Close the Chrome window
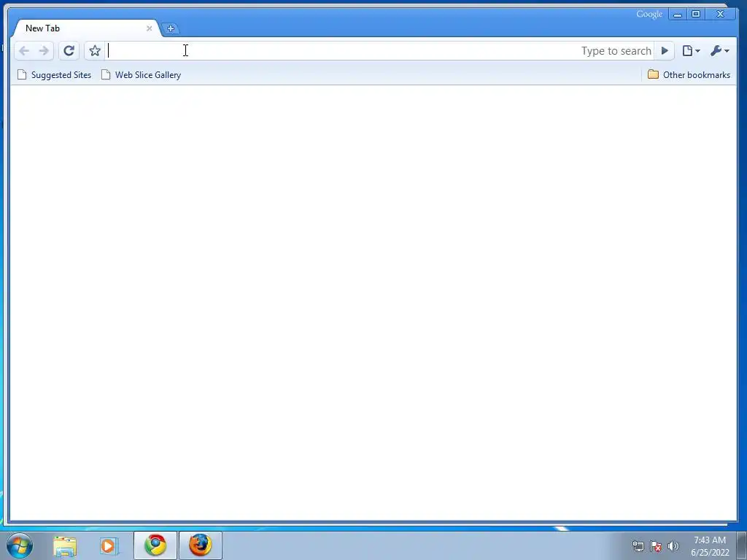Viewport: 747px width, 560px height. coord(720,15)
